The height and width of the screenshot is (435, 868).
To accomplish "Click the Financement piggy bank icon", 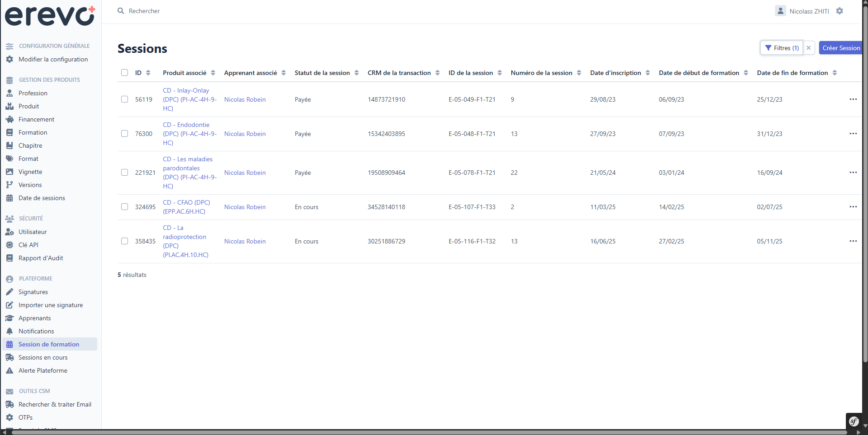I will click(9, 119).
